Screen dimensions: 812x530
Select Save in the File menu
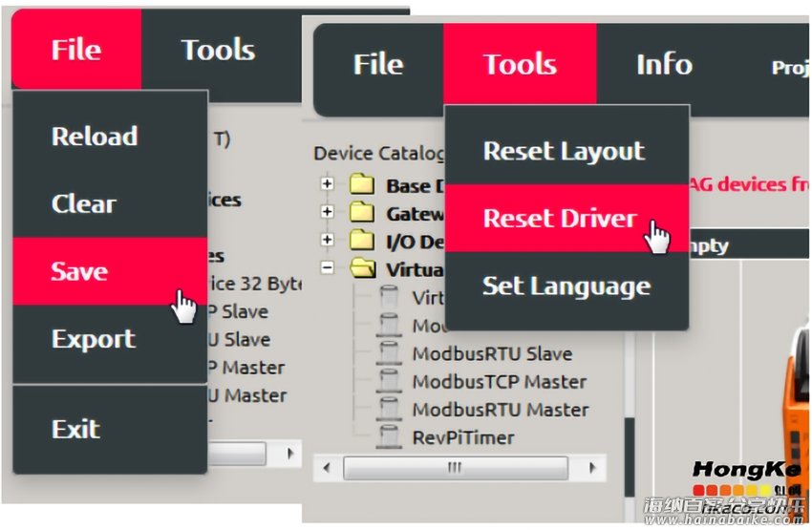110,271
